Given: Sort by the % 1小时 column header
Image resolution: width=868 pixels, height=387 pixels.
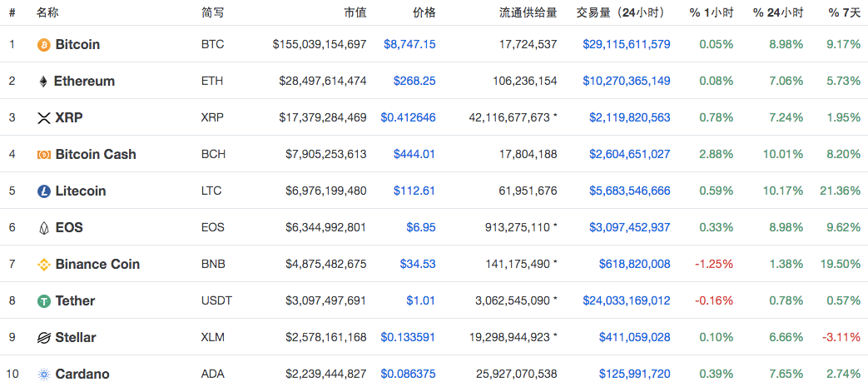Looking at the screenshot, I should point(712,12).
